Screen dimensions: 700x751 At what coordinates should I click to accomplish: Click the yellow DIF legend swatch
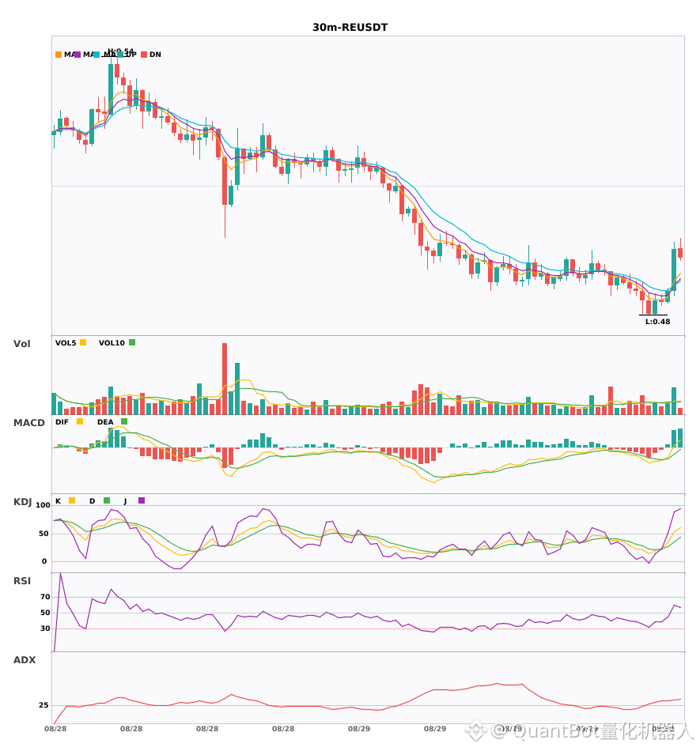point(80,421)
